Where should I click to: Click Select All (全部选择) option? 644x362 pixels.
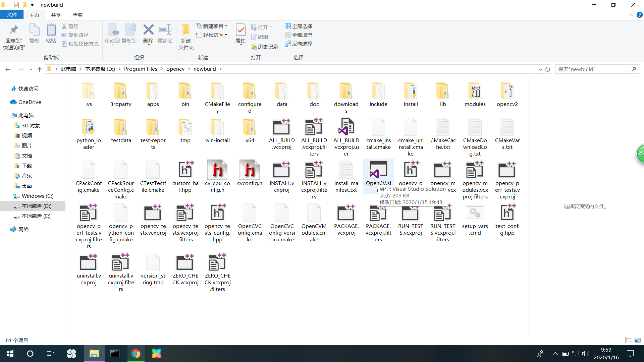pos(299,26)
